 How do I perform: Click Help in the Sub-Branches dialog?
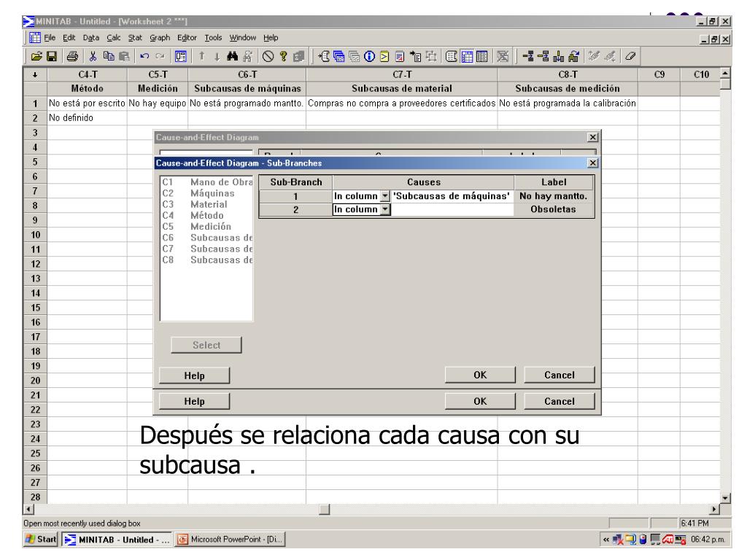[194, 376]
